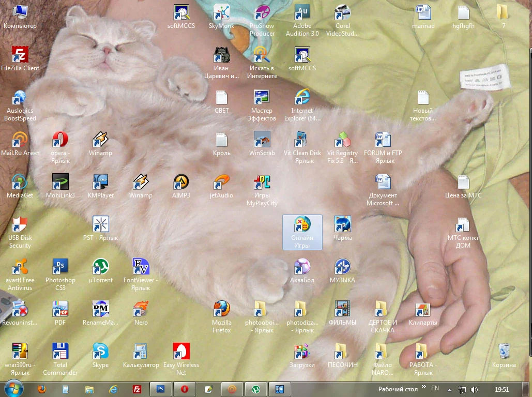
Task: Open the Mail.Ru Агент desktop shortcut
Action: (x=20, y=144)
